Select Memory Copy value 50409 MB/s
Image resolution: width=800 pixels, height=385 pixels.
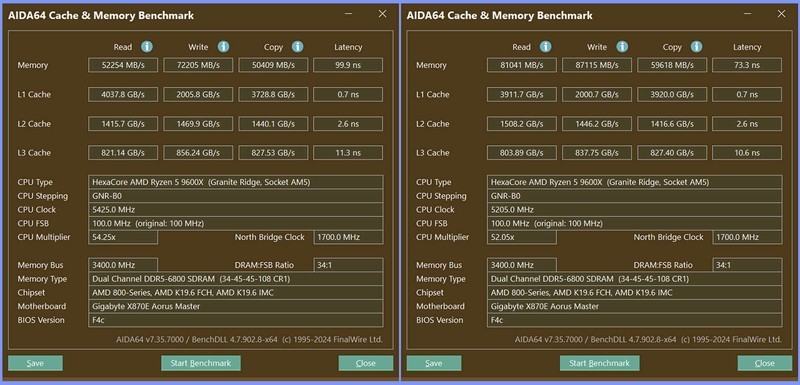(x=273, y=65)
